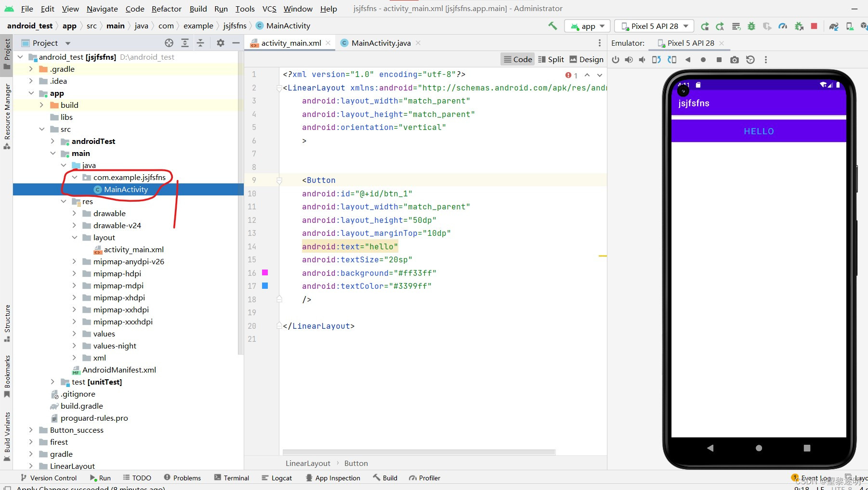Sync project with Gradle files elephant icon
Viewport: 868px width, 490px height.
click(834, 26)
